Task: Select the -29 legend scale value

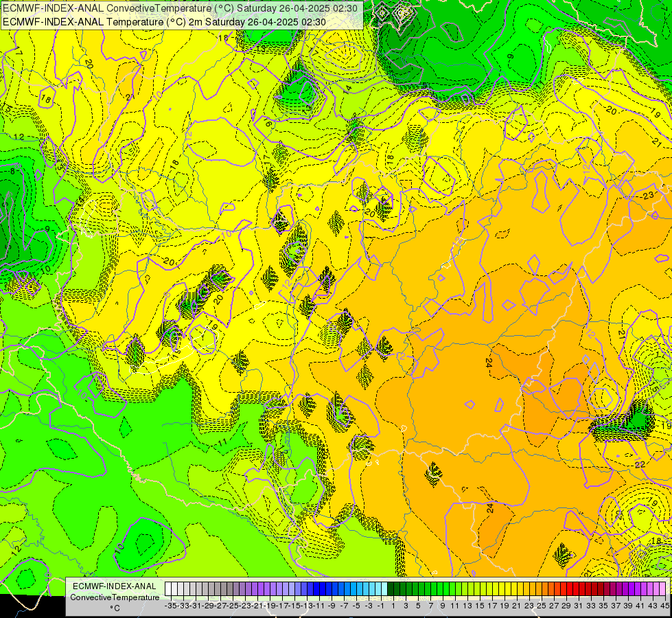Action: coord(208,606)
